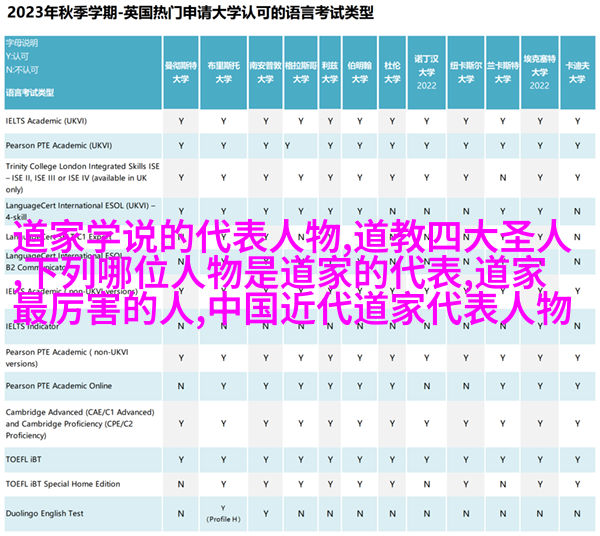600x536 pixels.
Task: Click the 曼彻斯特大学 N cell for TOEFL iBT Special Home Edition
Action: (x=181, y=485)
